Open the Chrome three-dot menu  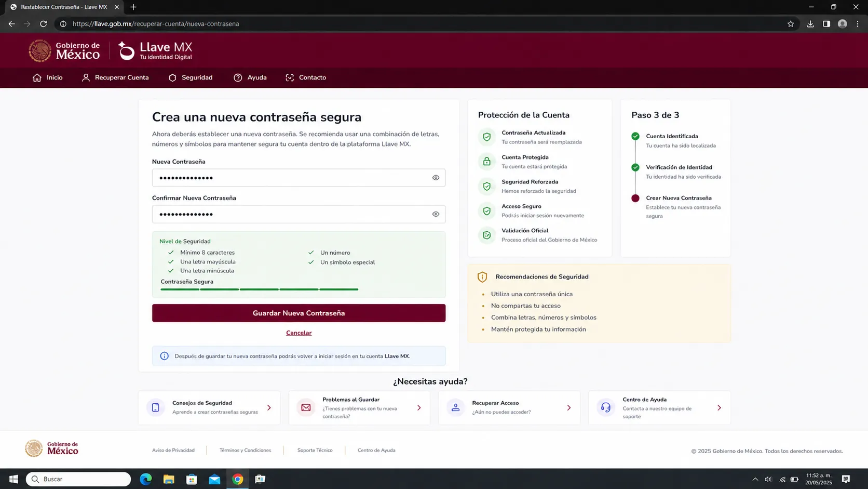click(858, 24)
